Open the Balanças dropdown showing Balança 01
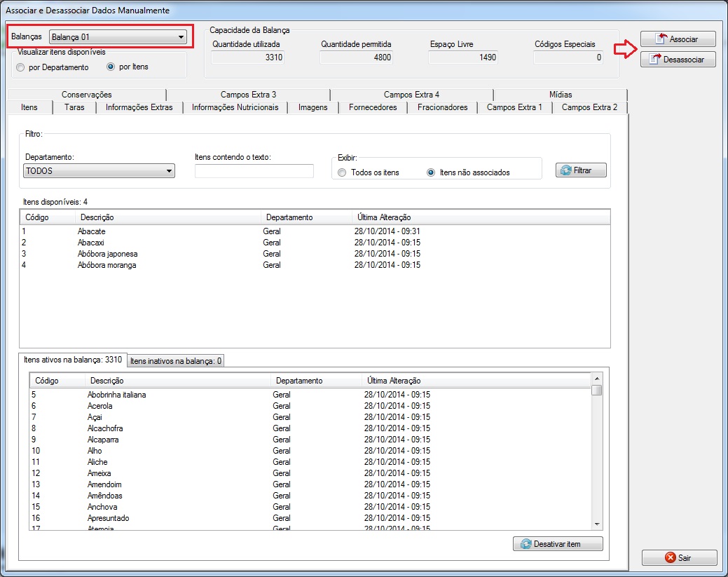Viewport: 728px width, 577px height. (118, 36)
